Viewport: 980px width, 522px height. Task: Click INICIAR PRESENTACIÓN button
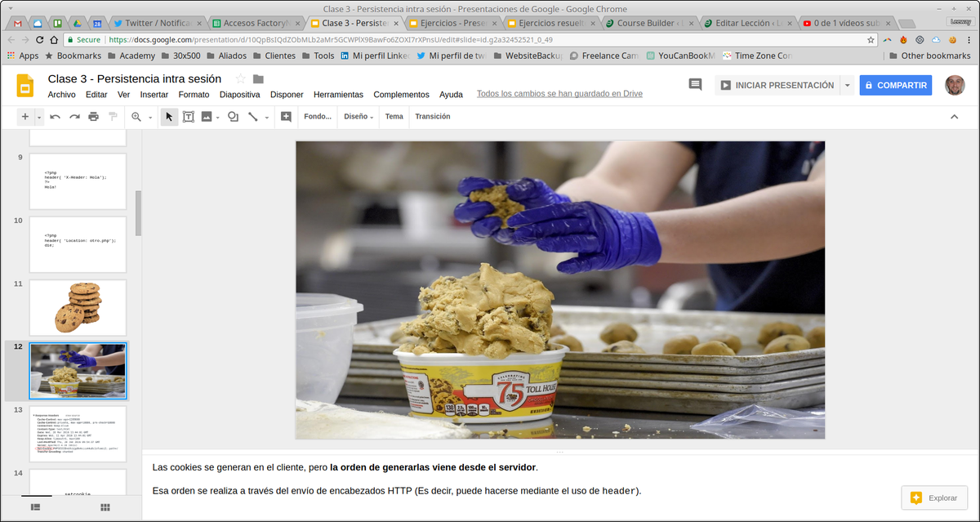tap(777, 85)
